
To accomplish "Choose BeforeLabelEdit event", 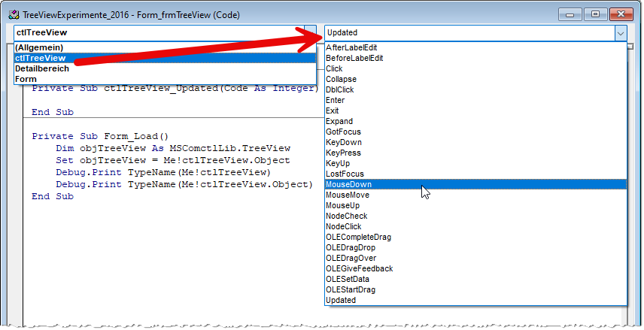I will pos(475,59).
